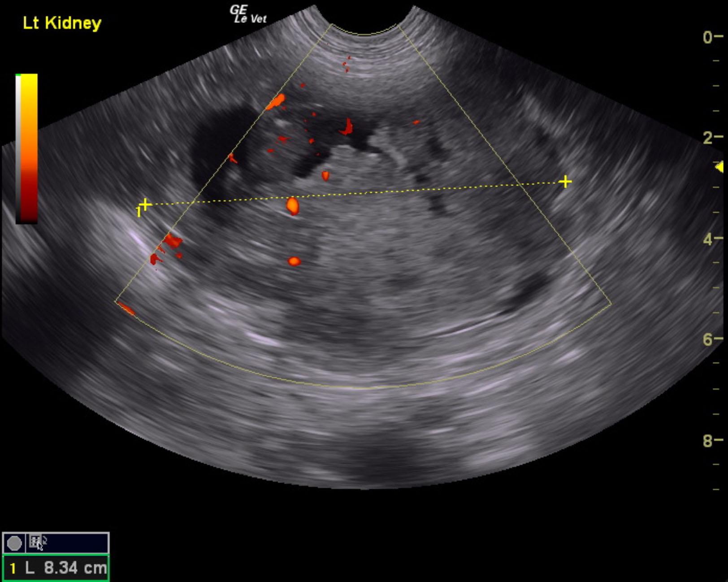Click the 0 depth scale marking
The height and width of the screenshot is (582, 728).
point(712,37)
